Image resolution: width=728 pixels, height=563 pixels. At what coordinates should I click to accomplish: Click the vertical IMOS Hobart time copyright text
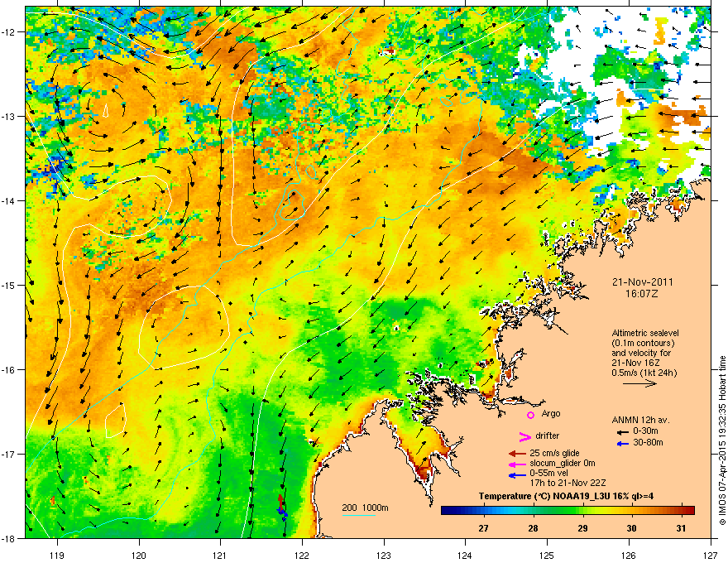(x=722, y=440)
